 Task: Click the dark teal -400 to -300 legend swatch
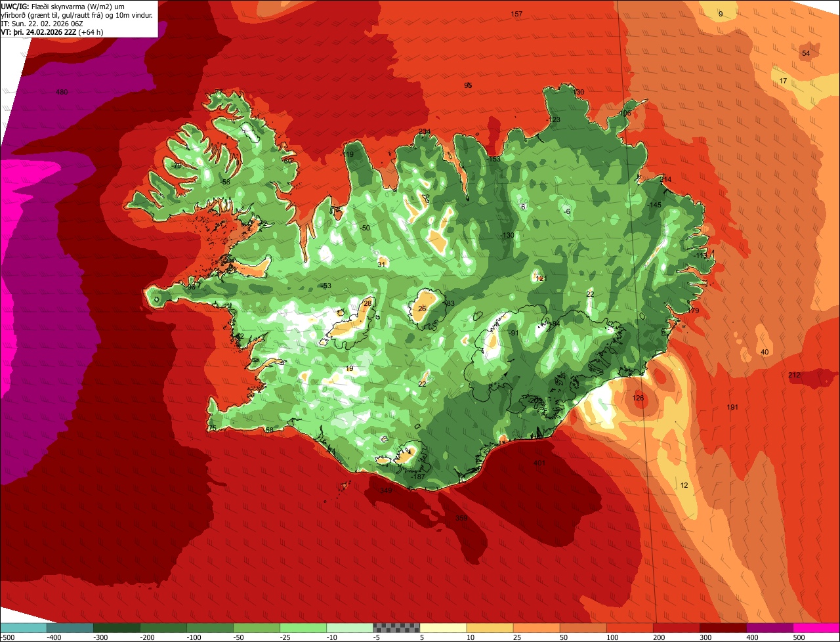pyautogui.click(x=70, y=628)
